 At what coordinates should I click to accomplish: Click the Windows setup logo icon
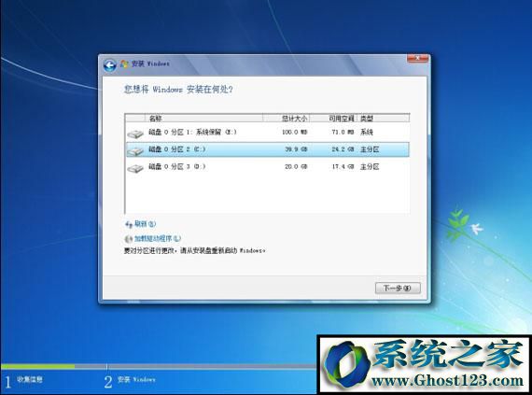[124, 63]
